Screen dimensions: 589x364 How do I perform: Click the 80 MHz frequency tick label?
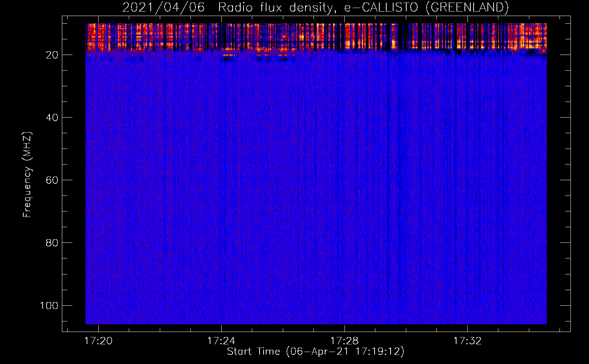click(52, 243)
